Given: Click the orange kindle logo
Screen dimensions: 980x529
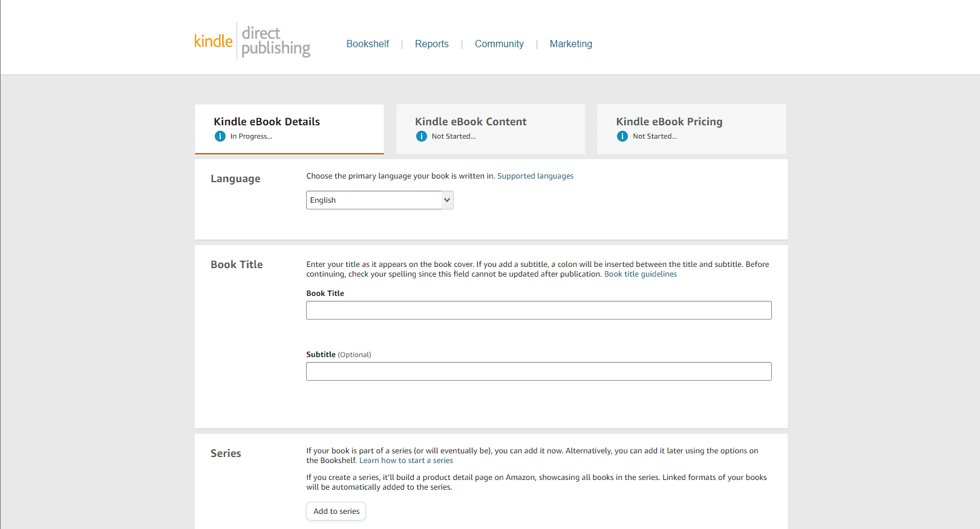Looking at the screenshot, I should 213,41.
